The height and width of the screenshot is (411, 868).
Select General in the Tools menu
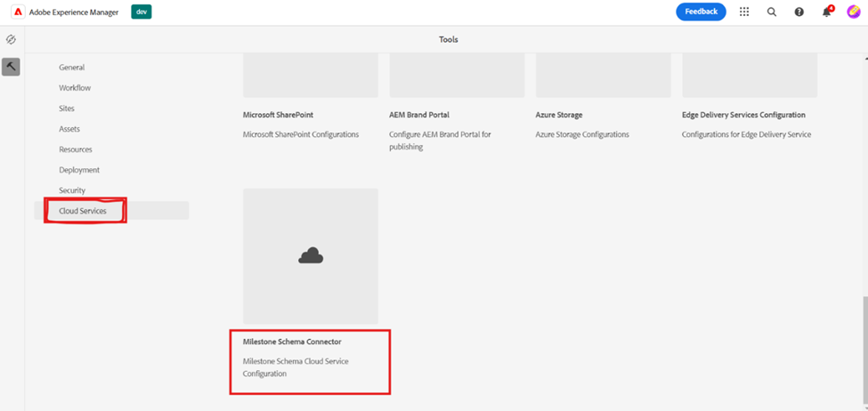pos(72,68)
